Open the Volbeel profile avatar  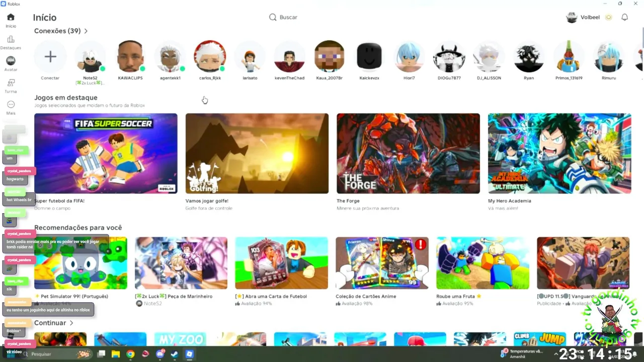(572, 17)
